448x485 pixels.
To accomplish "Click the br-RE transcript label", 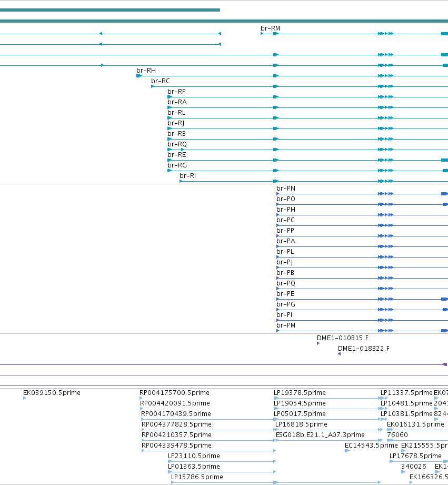I will tap(177, 155).
